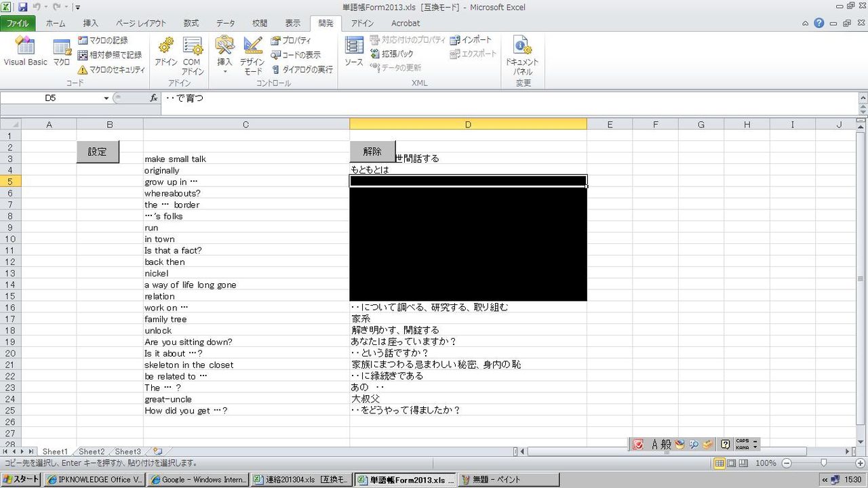The height and width of the screenshot is (488, 868).
Task: Toggle 相対参照で記録 relative reference recording
Action: 110,55
